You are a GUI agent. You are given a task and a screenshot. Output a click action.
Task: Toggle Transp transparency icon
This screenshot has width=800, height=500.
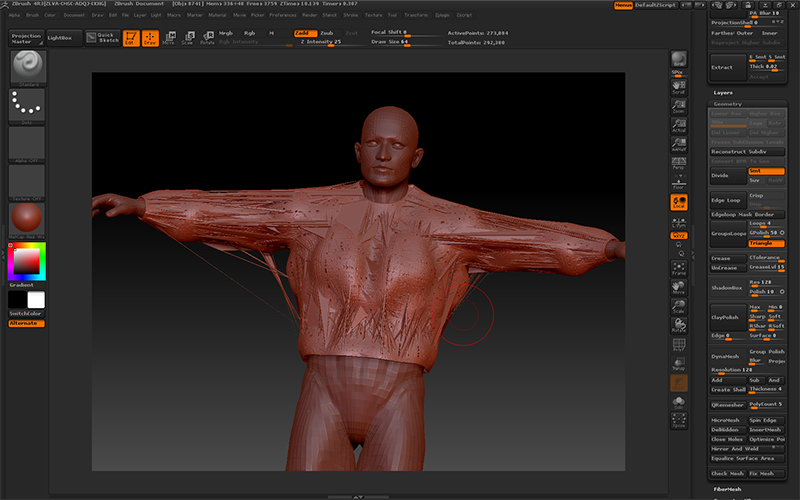[679, 364]
